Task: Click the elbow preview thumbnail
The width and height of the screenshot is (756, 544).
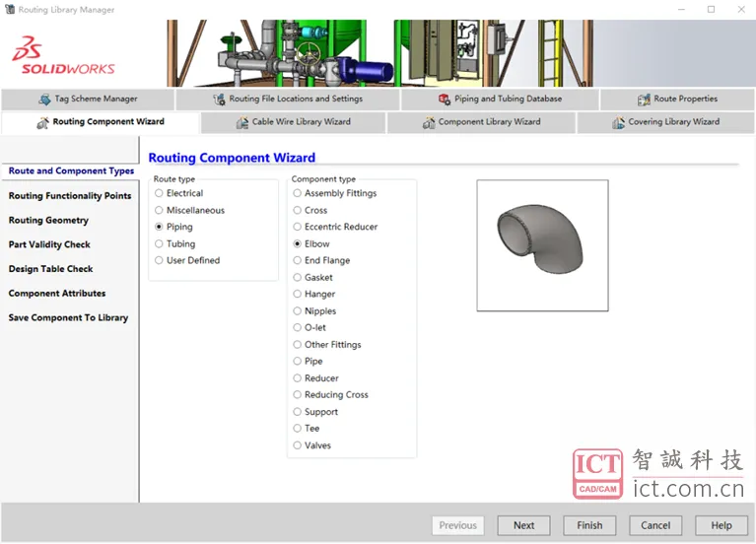Action: tap(542, 245)
